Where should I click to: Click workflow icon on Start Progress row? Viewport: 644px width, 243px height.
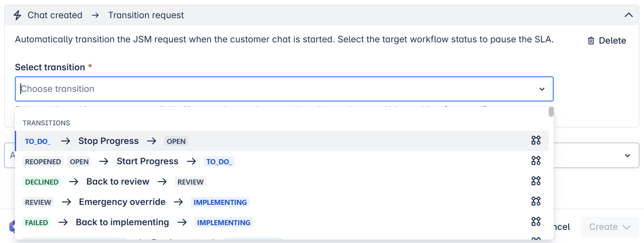coord(536,161)
